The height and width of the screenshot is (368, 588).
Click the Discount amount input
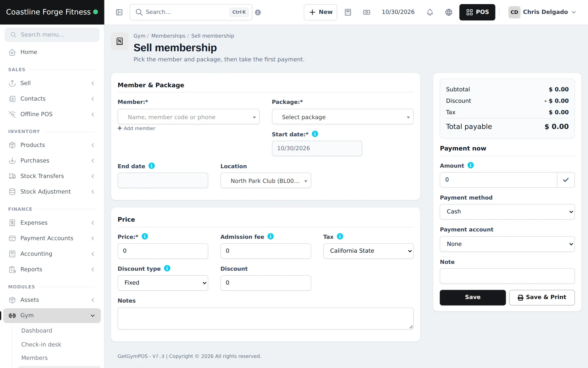click(266, 283)
